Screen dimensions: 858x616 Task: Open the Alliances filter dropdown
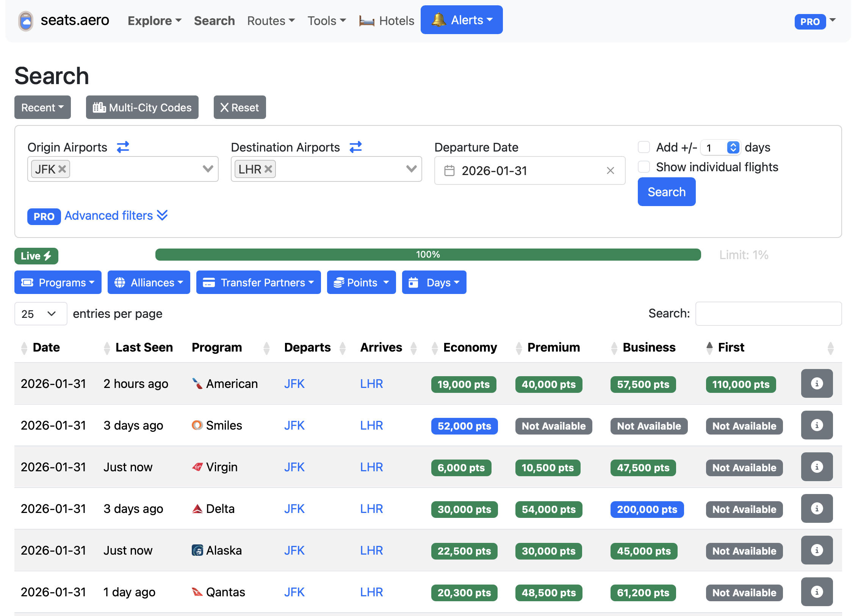149,282
